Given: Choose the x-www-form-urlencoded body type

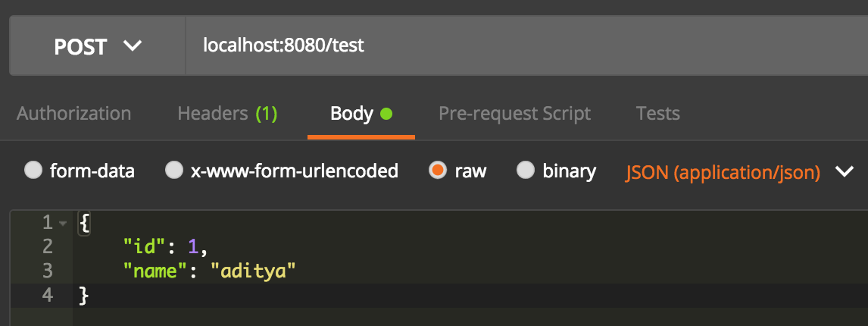Looking at the screenshot, I should pos(174,171).
